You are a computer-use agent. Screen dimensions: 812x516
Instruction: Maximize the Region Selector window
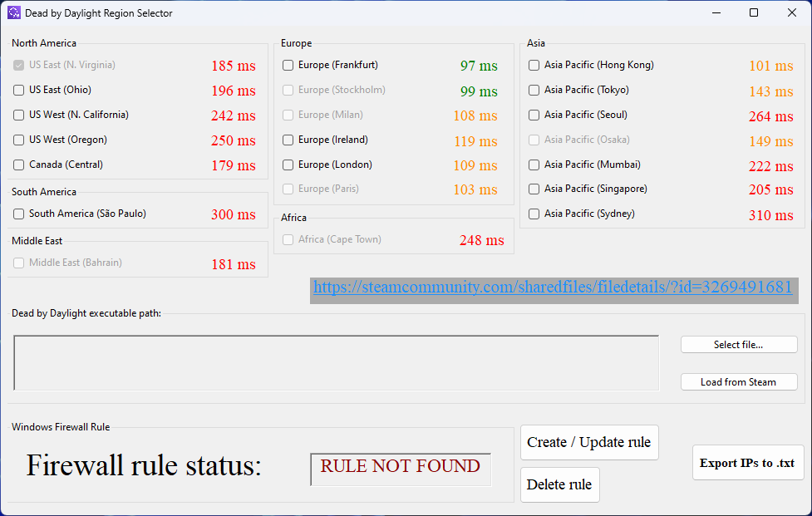pos(754,13)
